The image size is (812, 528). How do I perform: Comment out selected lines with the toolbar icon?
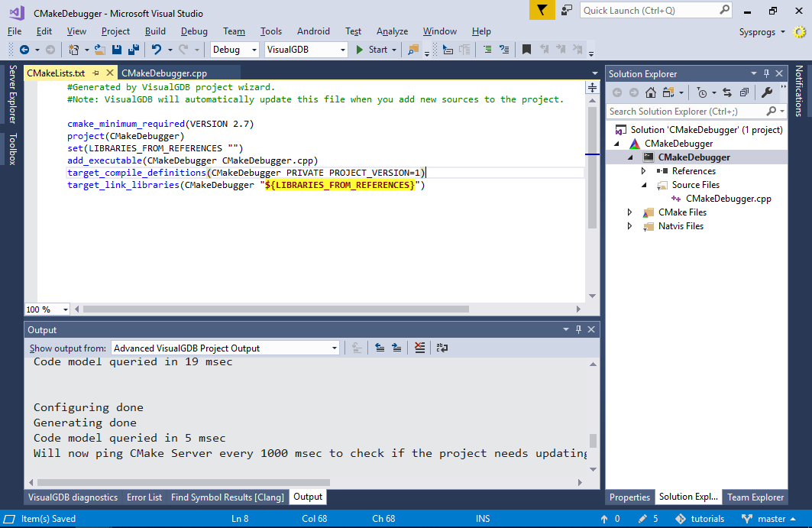[487, 50]
